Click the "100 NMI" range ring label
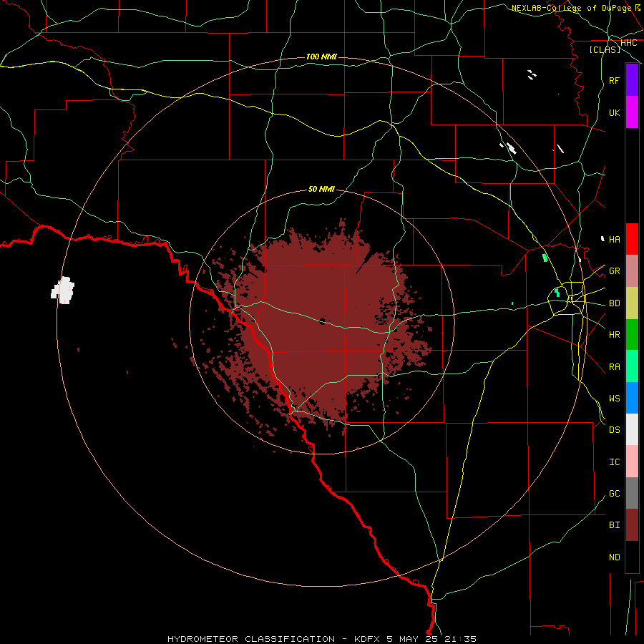Image resolution: width=644 pixels, height=644 pixels. click(x=321, y=57)
